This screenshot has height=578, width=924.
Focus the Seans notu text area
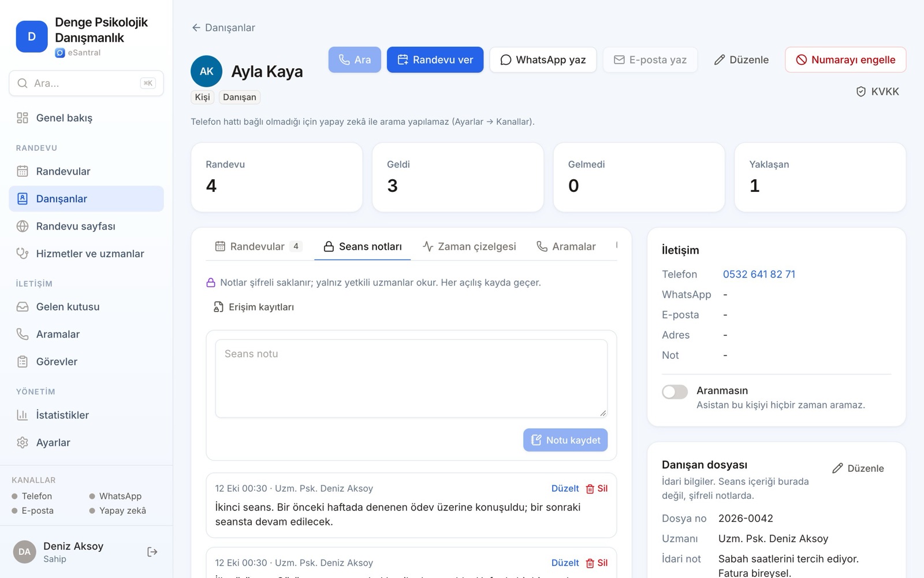[411, 379]
